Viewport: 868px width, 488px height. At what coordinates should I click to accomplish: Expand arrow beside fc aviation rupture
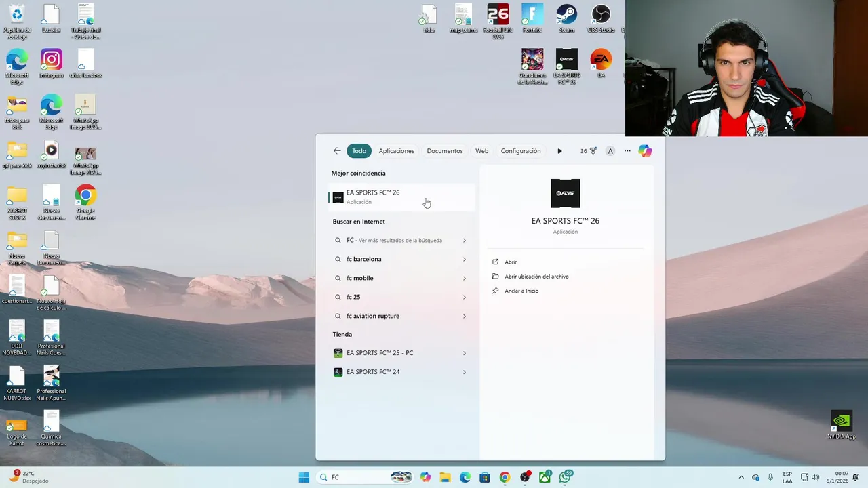pyautogui.click(x=465, y=316)
